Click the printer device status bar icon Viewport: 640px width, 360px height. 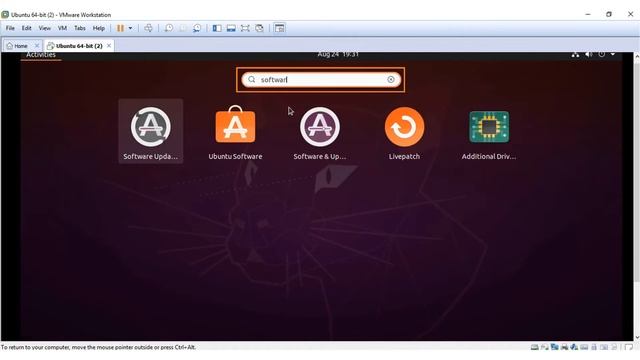pos(564,347)
